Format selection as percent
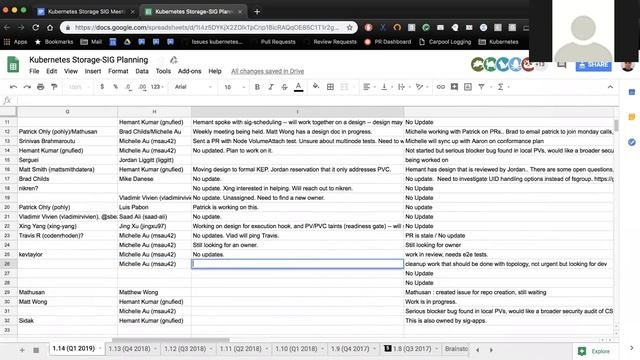Screen dimensions: 640x360 (x=116, y=87)
